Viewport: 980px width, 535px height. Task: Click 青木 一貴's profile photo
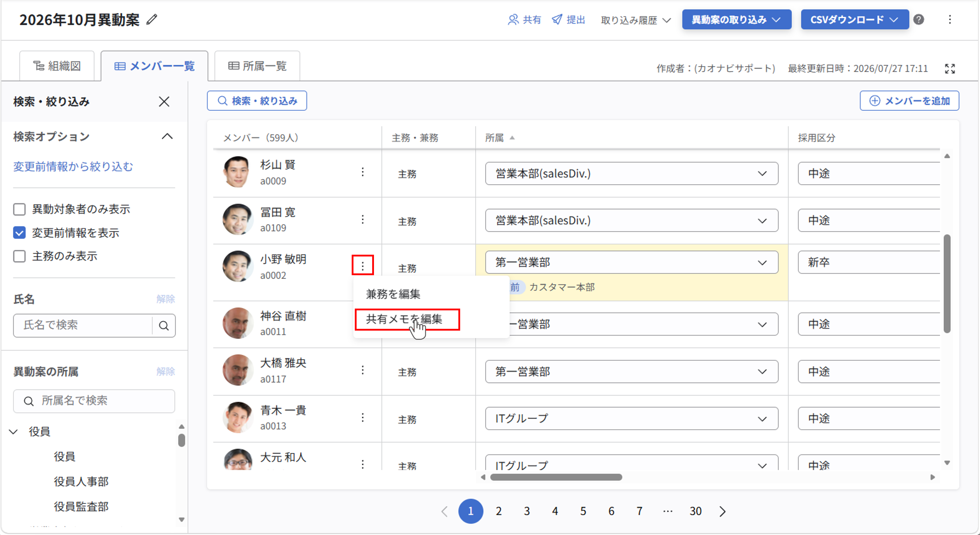238,417
